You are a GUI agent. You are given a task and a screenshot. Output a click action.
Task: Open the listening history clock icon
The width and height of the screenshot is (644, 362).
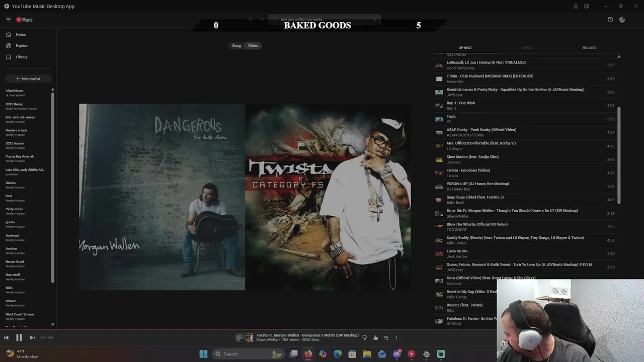(610, 20)
